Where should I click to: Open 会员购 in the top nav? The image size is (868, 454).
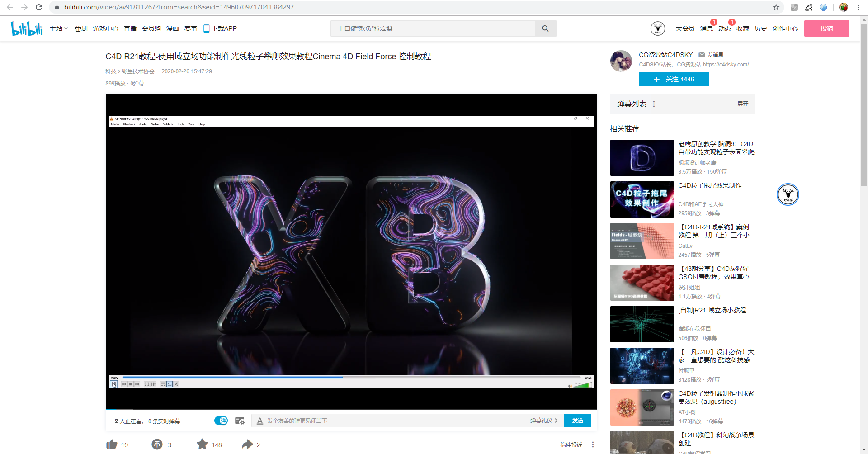point(151,28)
